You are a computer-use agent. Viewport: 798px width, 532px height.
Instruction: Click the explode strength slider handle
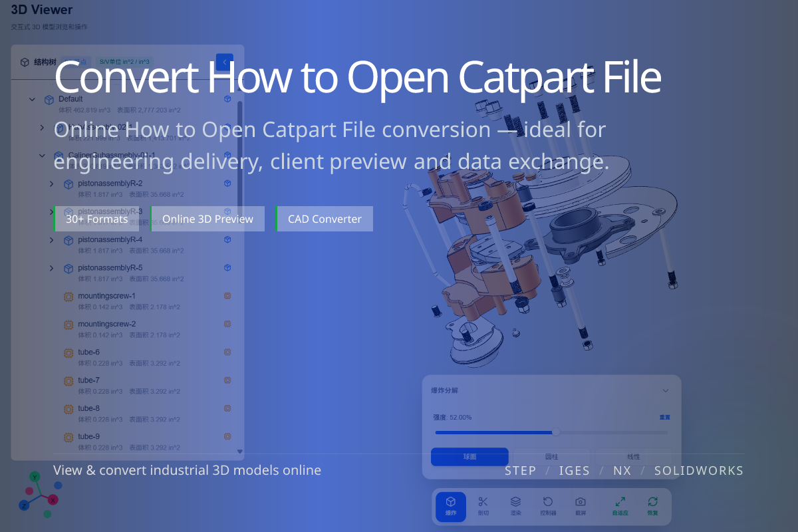(556, 432)
